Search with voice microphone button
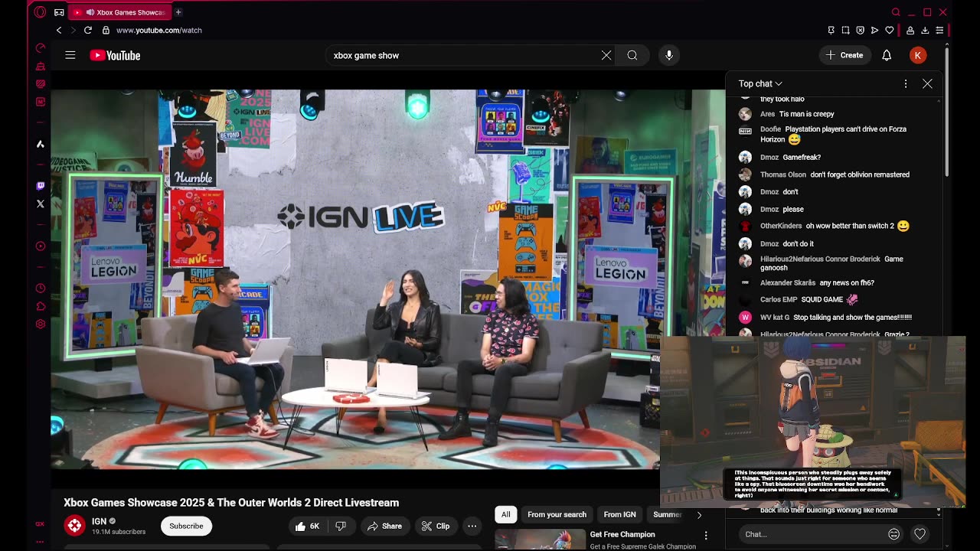Image resolution: width=980 pixels, height=551 pixels. (x=669, y=55)
